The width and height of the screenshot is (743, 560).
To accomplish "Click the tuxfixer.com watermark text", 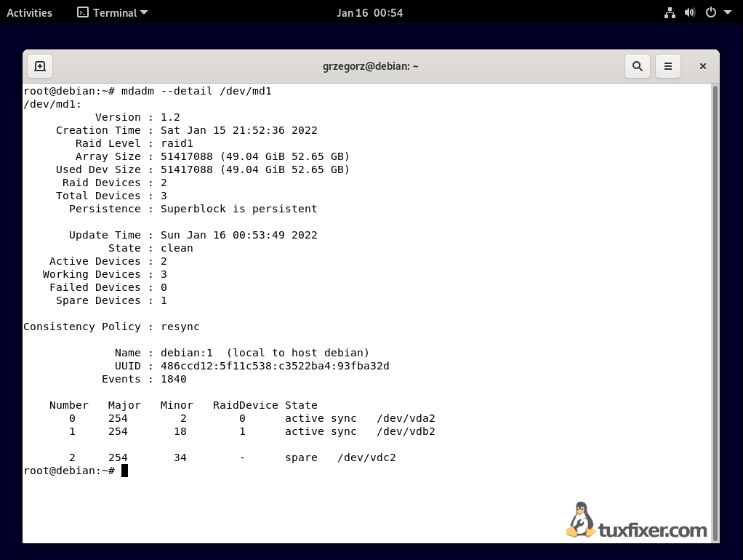I will (653, 530).
